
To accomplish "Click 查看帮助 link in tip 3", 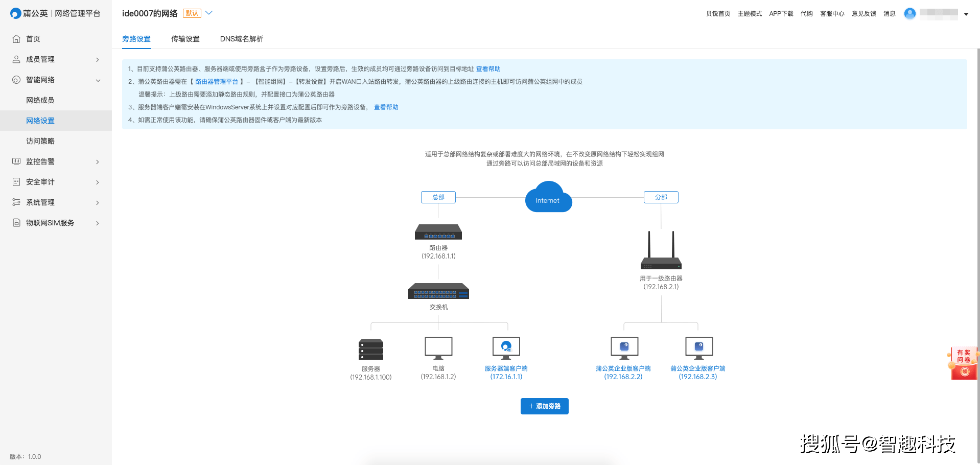I will [386, 107].
